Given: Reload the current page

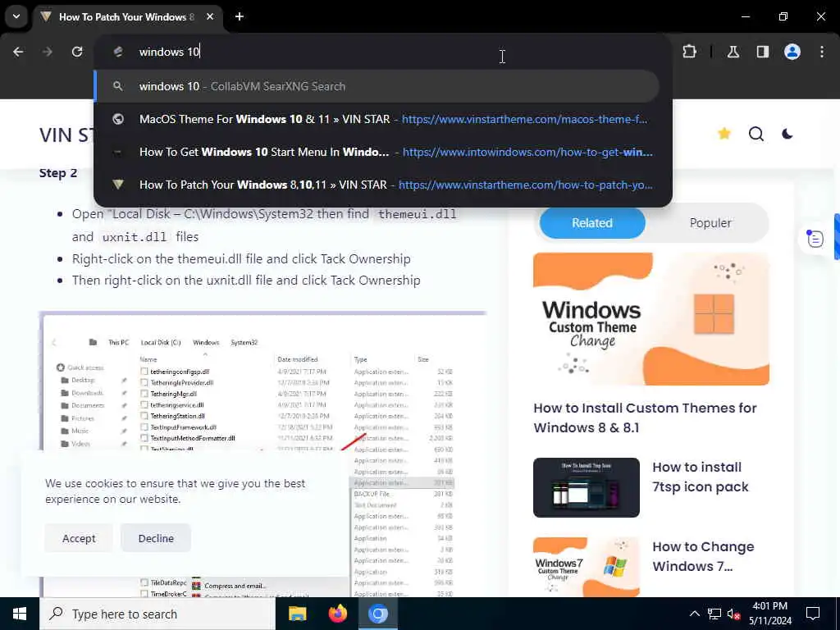Looking at the screenshot, I should (77, 52).
